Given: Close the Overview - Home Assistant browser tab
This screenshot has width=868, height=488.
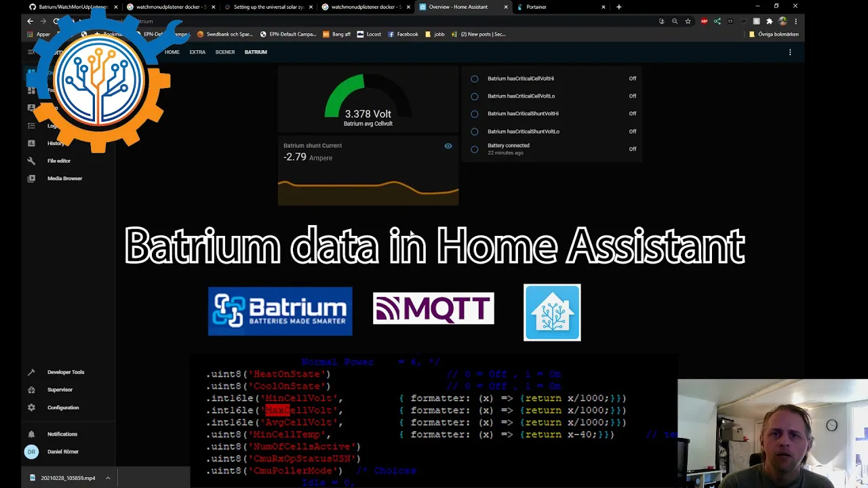Looking at the screenshot, I should [506, 7].
